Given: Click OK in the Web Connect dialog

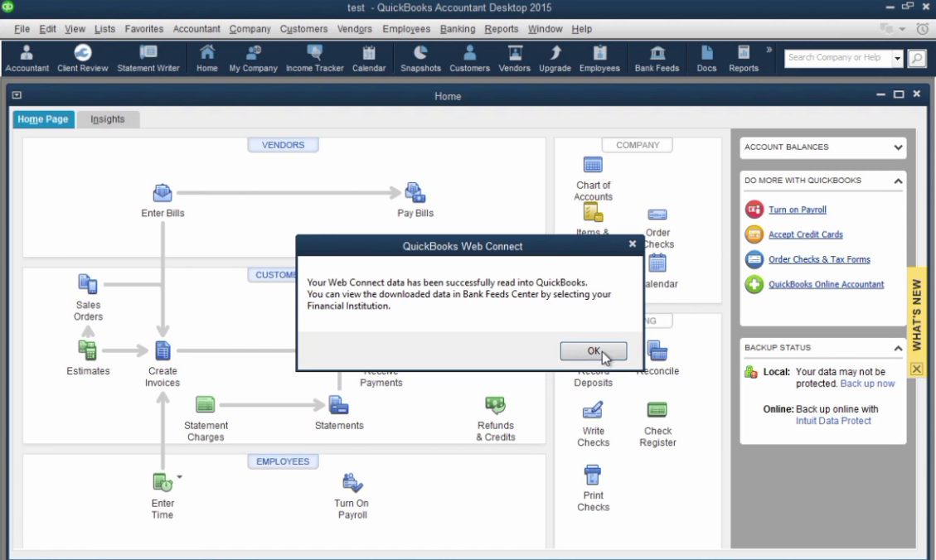Looking at the screenshot, I should coord(593,350).
